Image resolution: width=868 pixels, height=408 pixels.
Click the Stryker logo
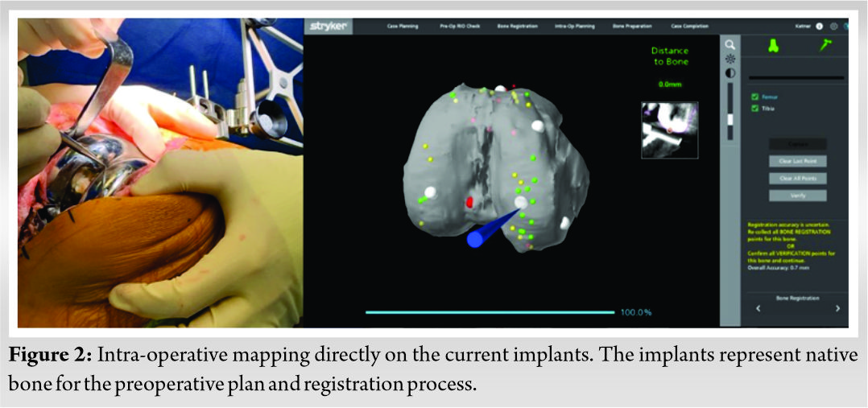pos(329,27)
